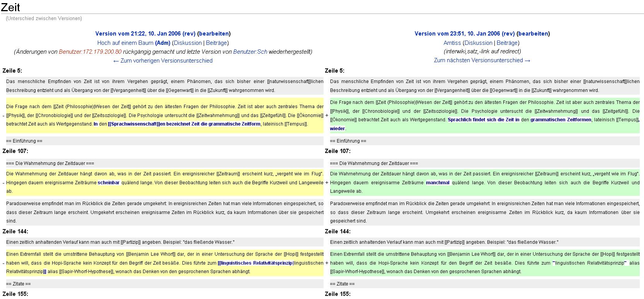Go to 'Zum nächsten Versionsunterschied →'

[482, 60]
